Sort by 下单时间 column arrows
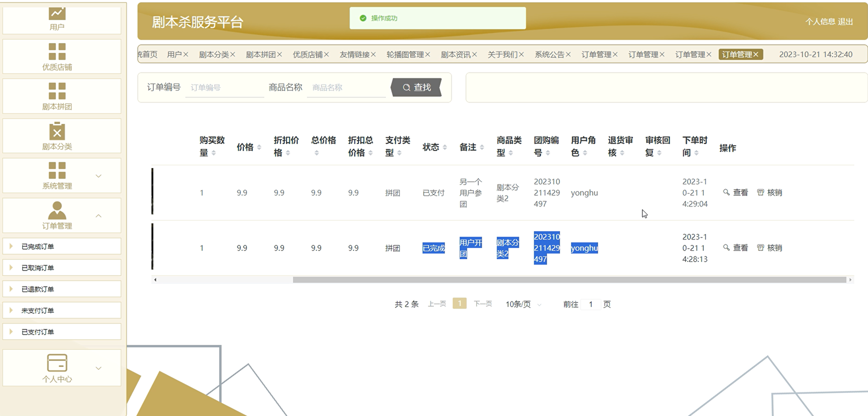This screenshot has height=416, width=868. [696, 153]
